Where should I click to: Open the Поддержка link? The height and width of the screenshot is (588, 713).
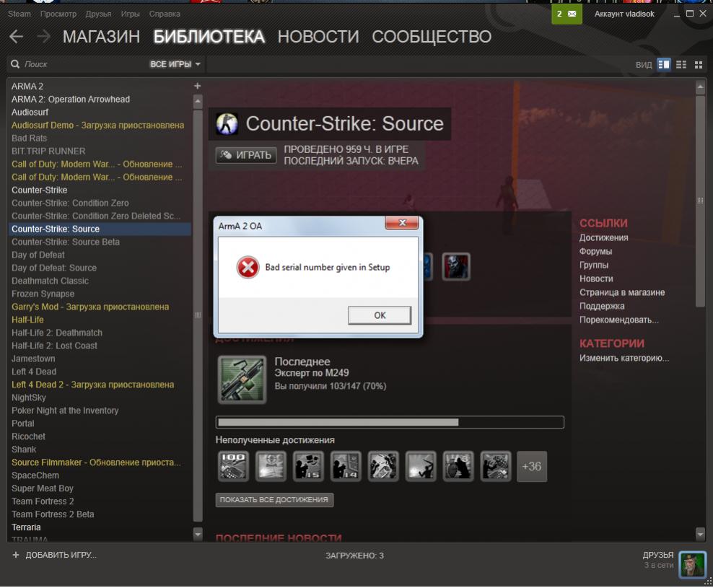602,306
